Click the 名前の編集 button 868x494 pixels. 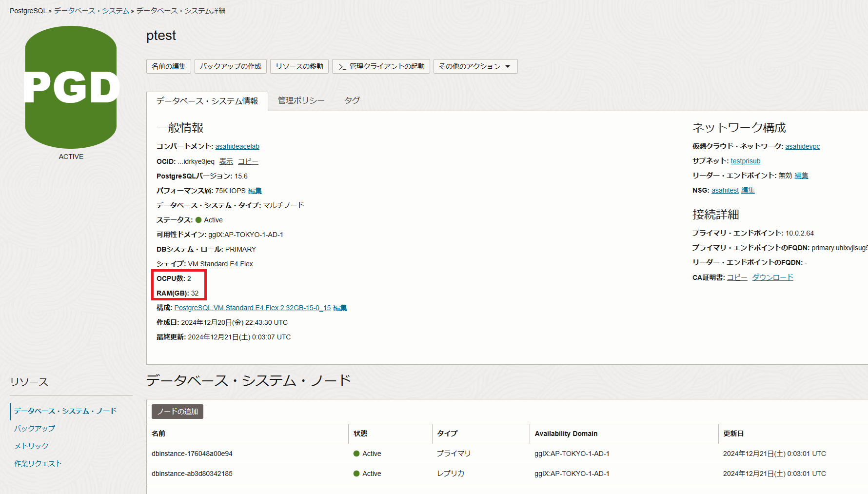coord(169,66)
